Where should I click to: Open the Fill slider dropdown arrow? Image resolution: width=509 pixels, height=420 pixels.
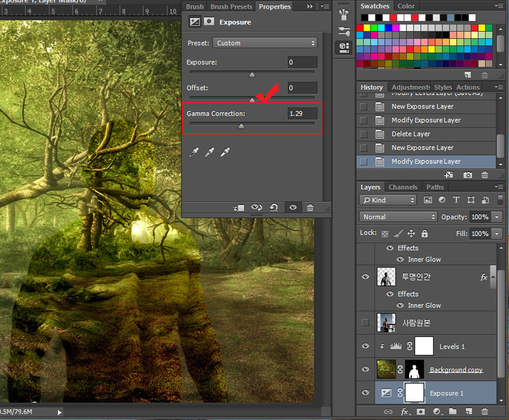(x=496, y=233)
